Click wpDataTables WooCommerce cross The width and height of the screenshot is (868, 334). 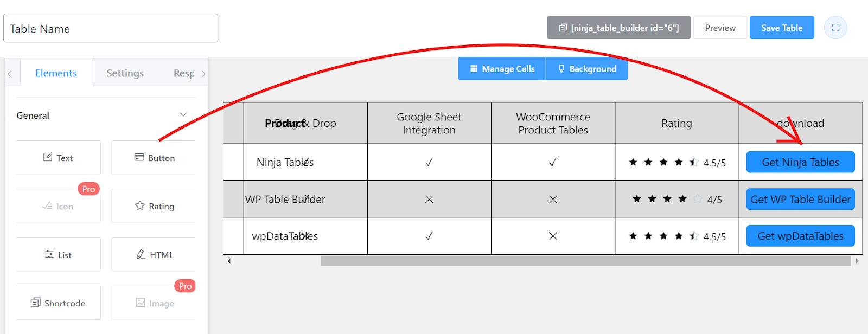click(x=553, y=236)
